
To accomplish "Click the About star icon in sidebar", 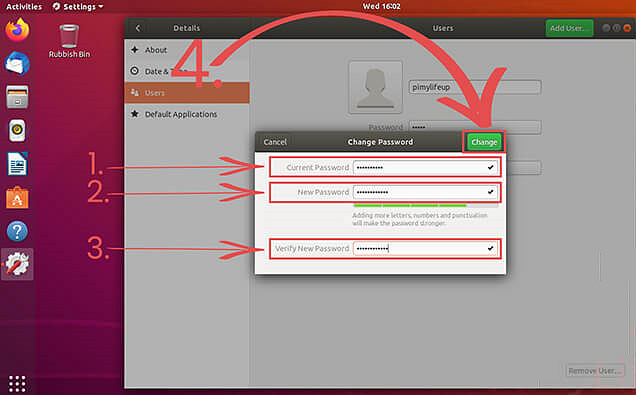I will (135, 50).
